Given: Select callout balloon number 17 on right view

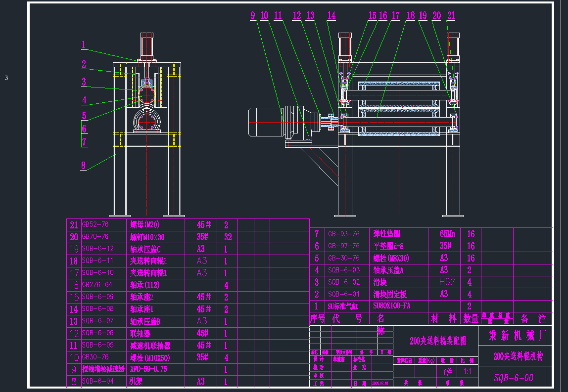Looking at the screenshot, I should (x=395, y=15).
